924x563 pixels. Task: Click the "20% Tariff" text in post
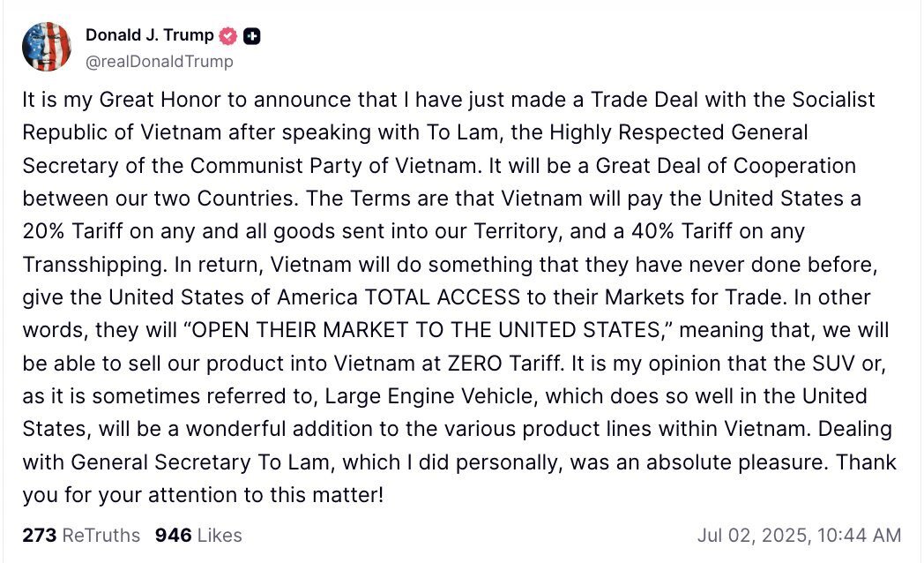73,231
